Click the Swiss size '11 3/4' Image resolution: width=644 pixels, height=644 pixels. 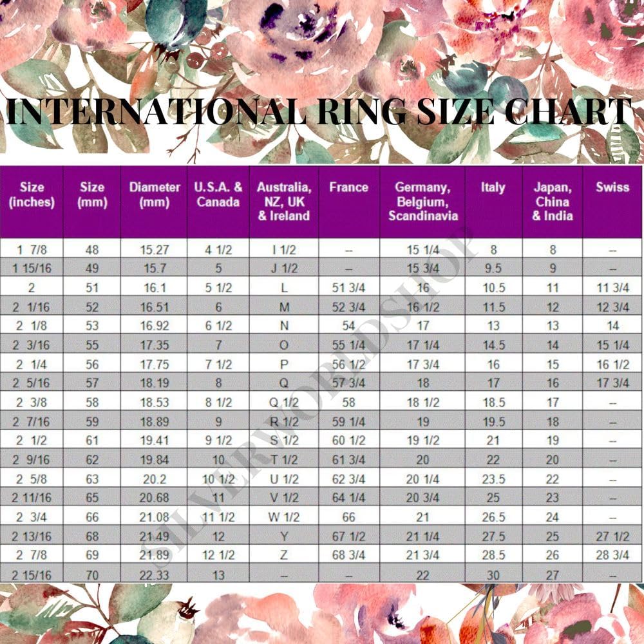(x=613, y=288)
